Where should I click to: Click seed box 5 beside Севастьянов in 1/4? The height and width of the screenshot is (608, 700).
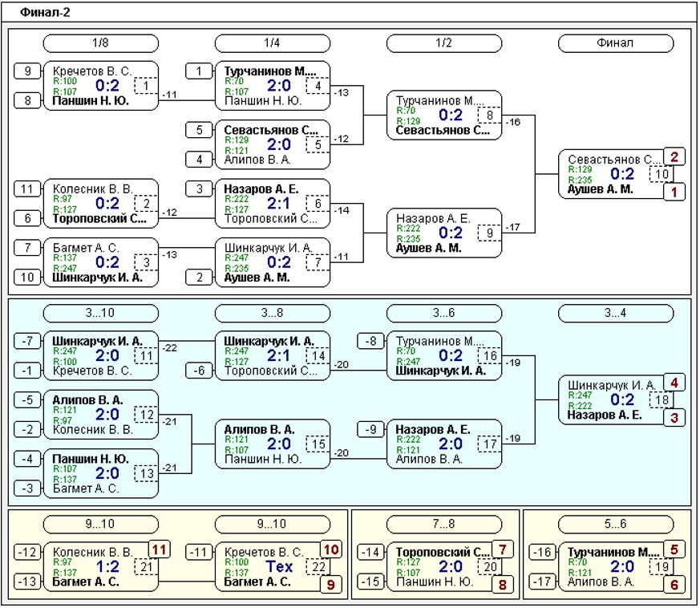click(199, 130)
